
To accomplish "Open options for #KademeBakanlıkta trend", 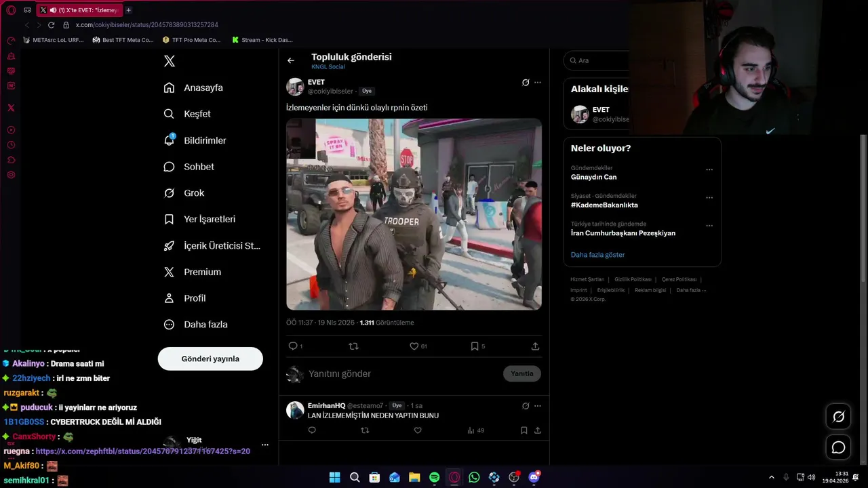I will tap(709, 197).
